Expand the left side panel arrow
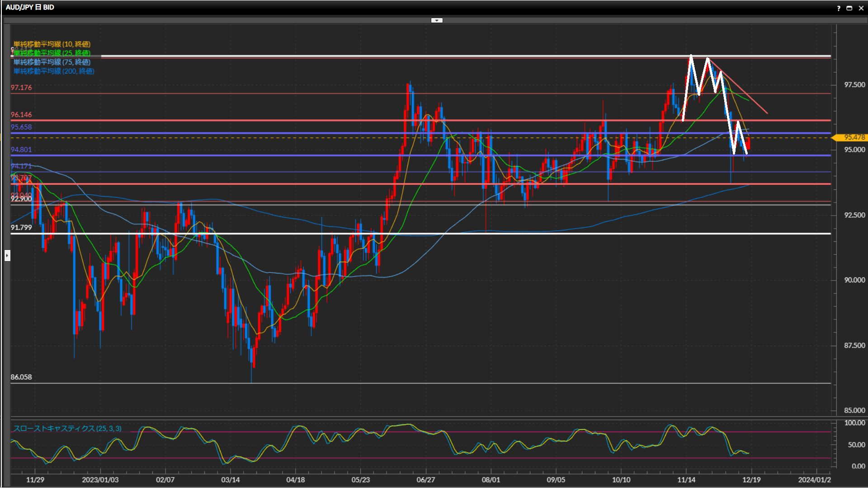This screenshot has width=868, height=488. point(7,256)
